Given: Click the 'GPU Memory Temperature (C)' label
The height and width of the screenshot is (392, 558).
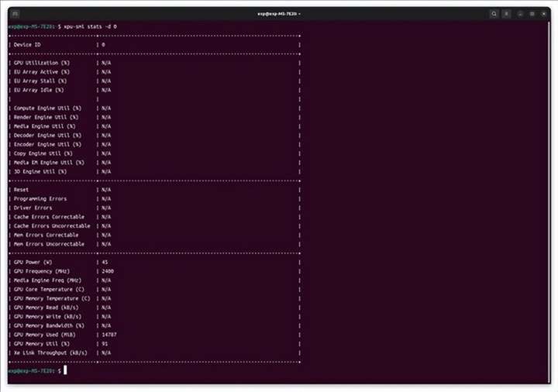Looking at the screenshot, I should point(52,299).
